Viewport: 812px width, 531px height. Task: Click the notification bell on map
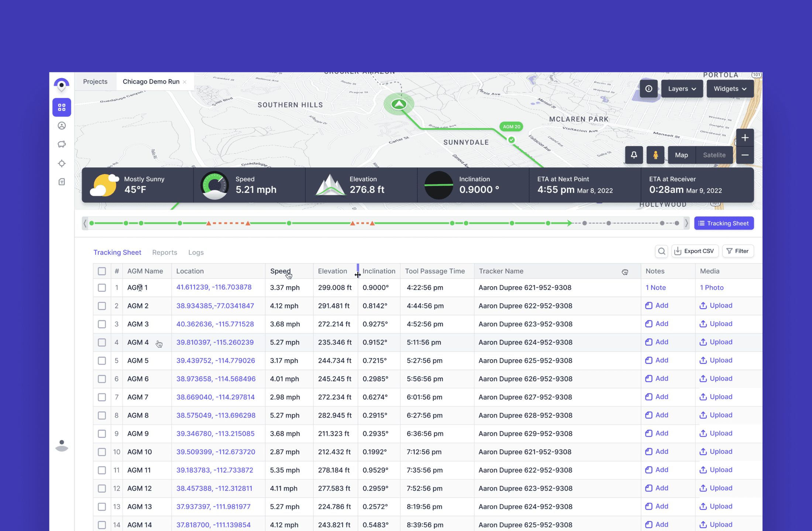pos(634,155)
